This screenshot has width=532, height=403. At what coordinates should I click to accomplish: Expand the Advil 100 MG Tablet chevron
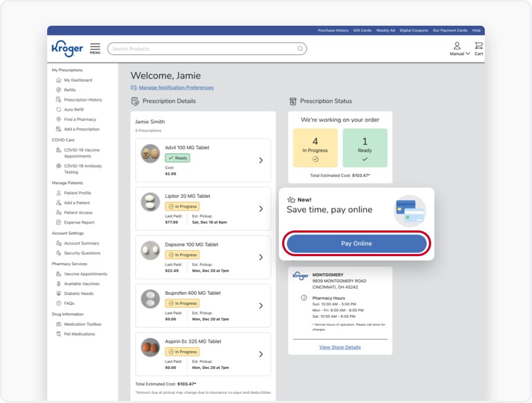[x=261, y=160]
